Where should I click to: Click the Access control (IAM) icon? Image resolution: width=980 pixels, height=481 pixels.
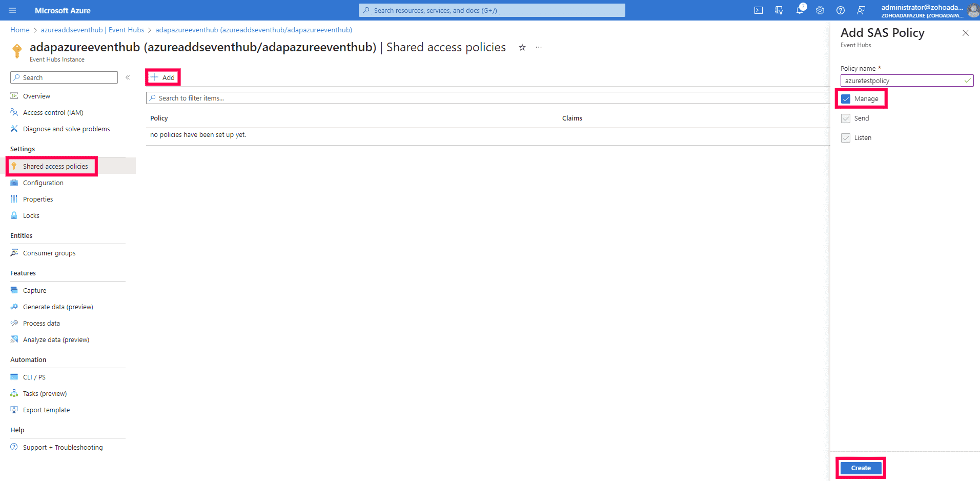[14, 112]
